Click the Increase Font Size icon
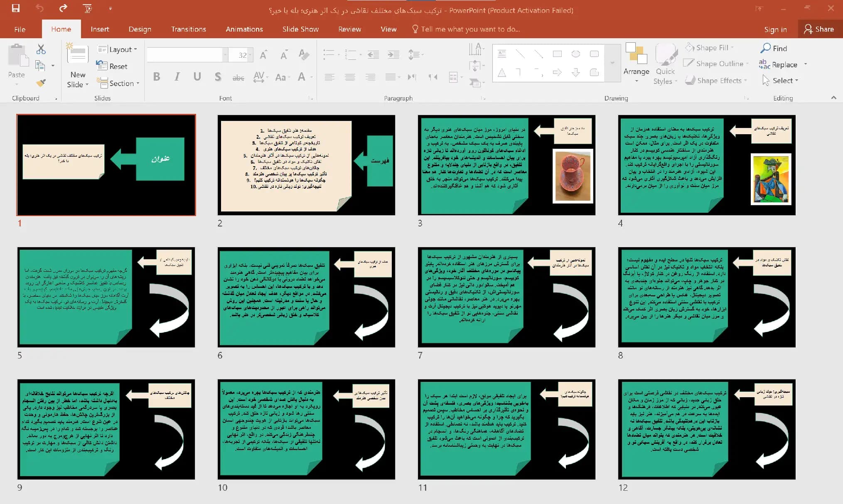The image size is (843, 504). pos(263,55)
